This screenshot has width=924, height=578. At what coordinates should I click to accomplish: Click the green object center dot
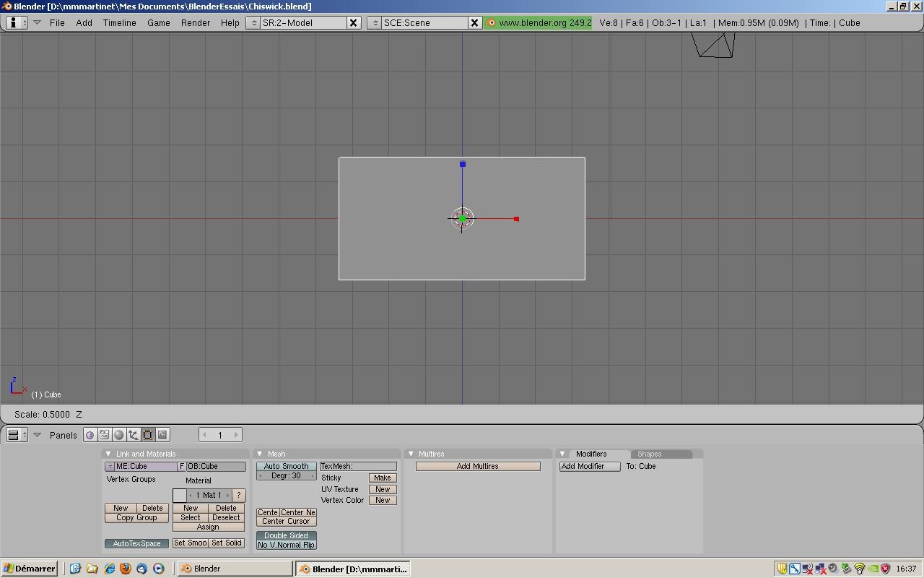462,218
